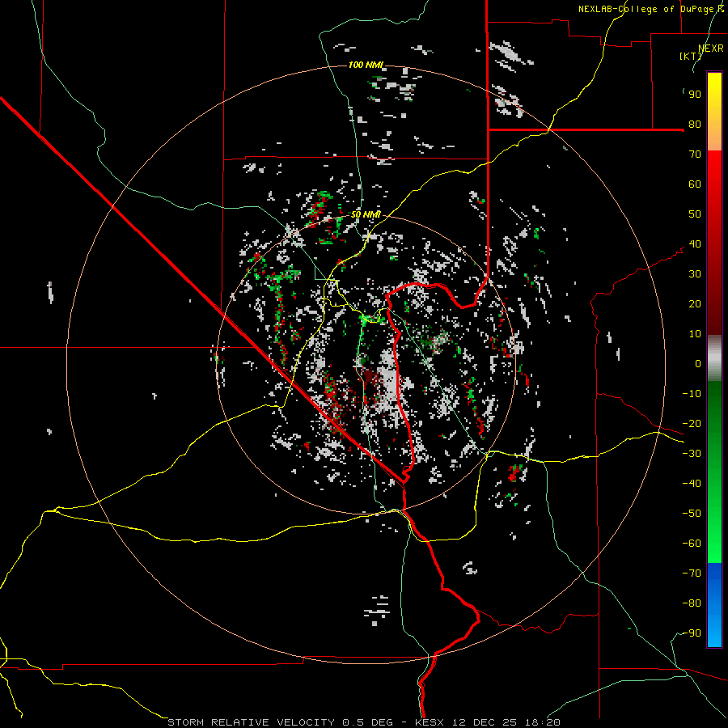This screenshot has width=728, height=728.
Task: Select the 90 value on the color scale
Action: click(695, 95)
